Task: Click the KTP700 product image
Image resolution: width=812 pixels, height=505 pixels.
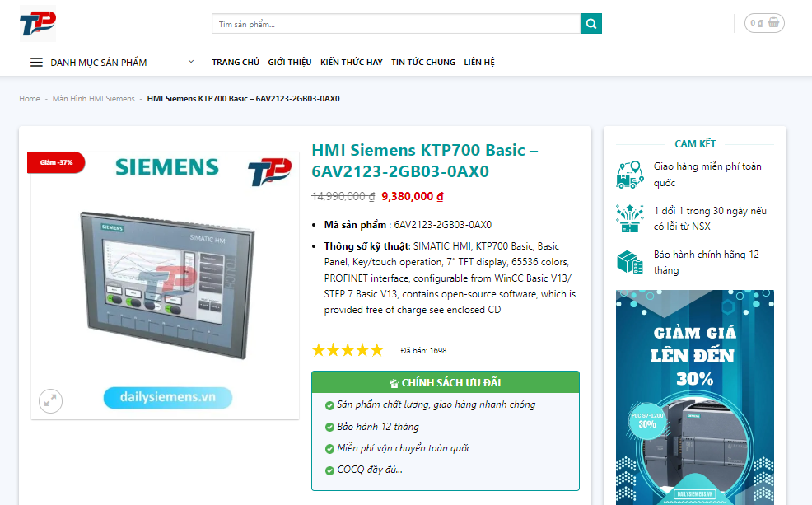Action: [166, 285]
